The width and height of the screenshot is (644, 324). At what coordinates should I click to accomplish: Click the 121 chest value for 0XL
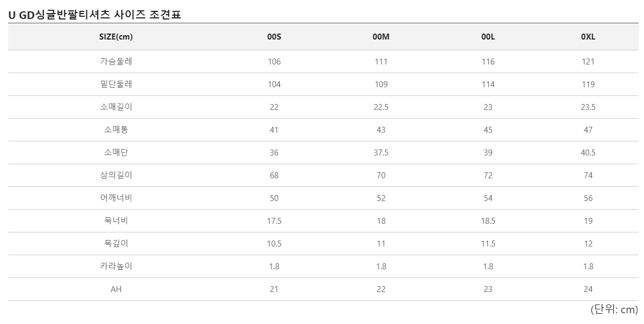588,62
